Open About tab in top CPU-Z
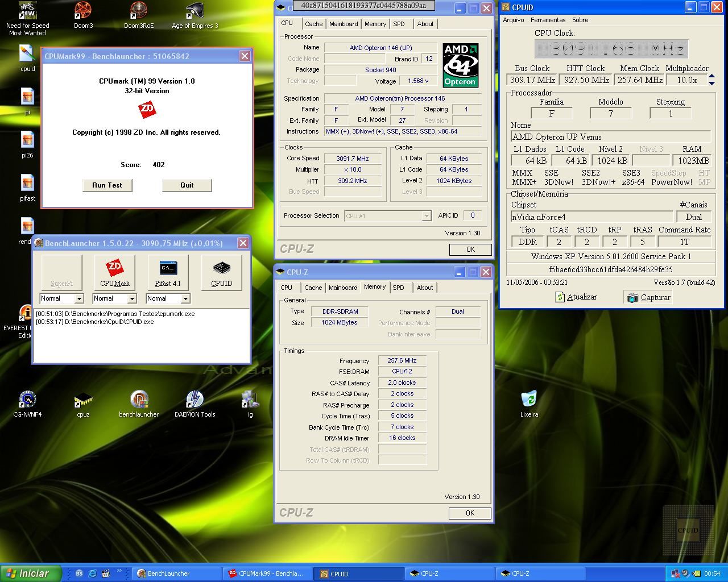Image resolution: width=728 pixels, height=582 pixels. (425, 24)
